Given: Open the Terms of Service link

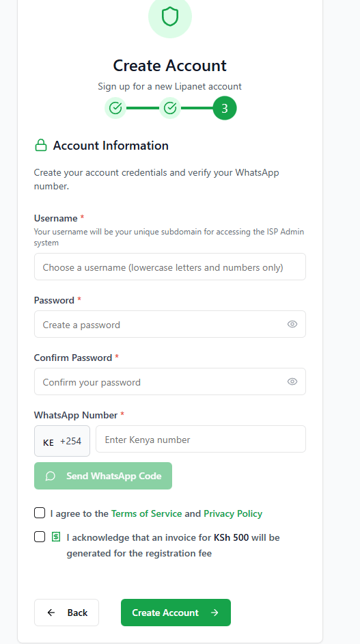Looking at the screenshot, I should tap(147, 513).
